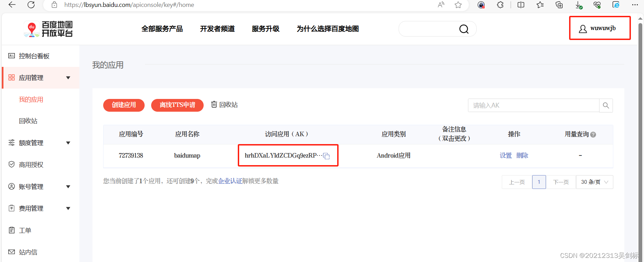Open the 开发者频道 top menu

(x=217, y=29)
